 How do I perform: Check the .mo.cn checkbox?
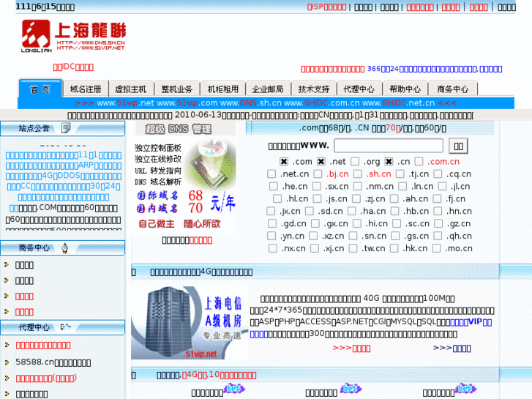pos(436,248)
